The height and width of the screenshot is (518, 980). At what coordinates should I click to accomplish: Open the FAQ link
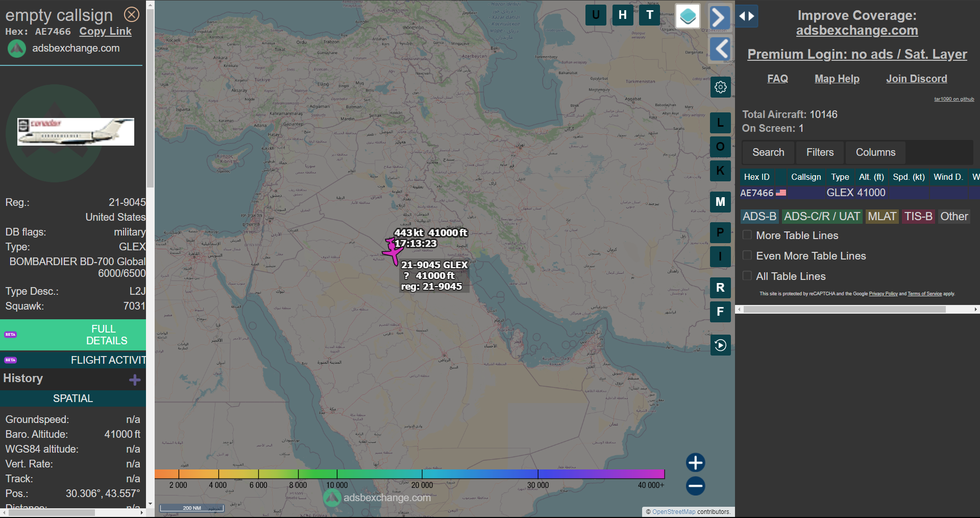(777, 79)
